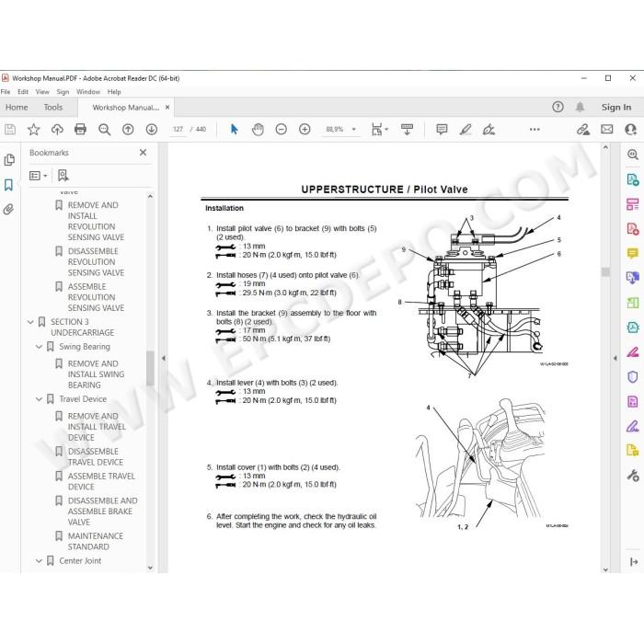Open Protect shield tool in right pane
The width and height of the screenshot is (644, 644).
(x=633, y=376)
